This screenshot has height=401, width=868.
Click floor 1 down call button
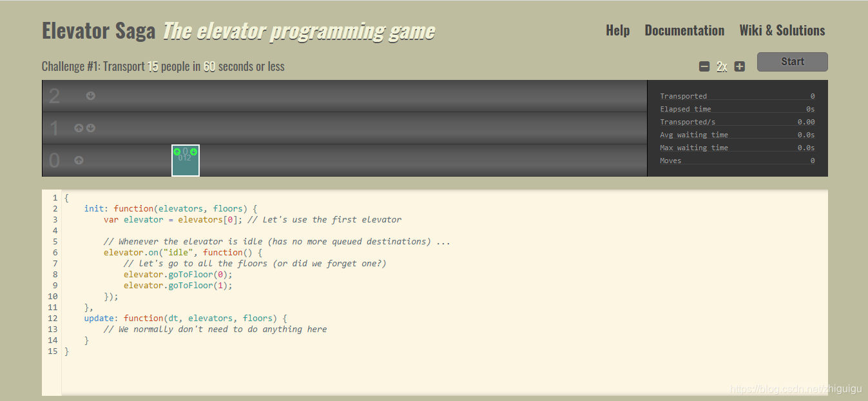91,128
